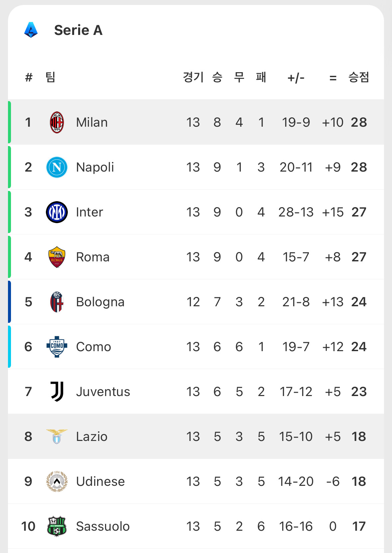Screen dimensions: 392x553
Task: Tap the Roma club crest
Action: (x=57, y=257)
